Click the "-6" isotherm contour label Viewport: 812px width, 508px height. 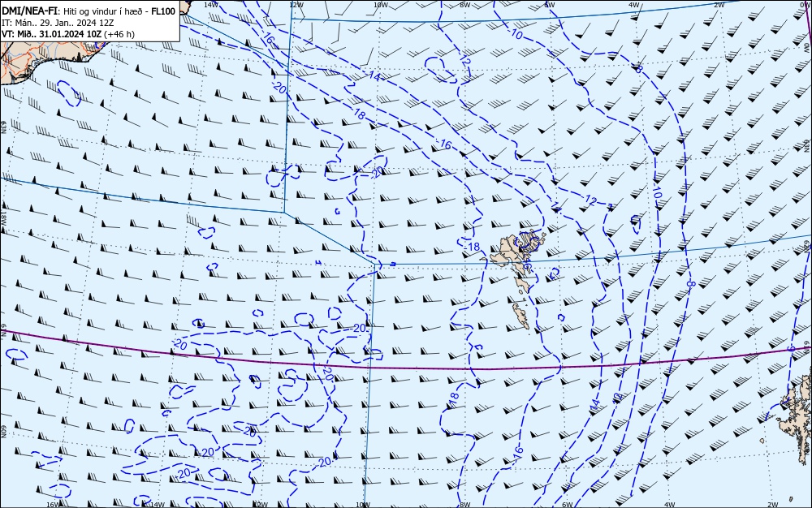pyautogui.click(x=791, y=350)
